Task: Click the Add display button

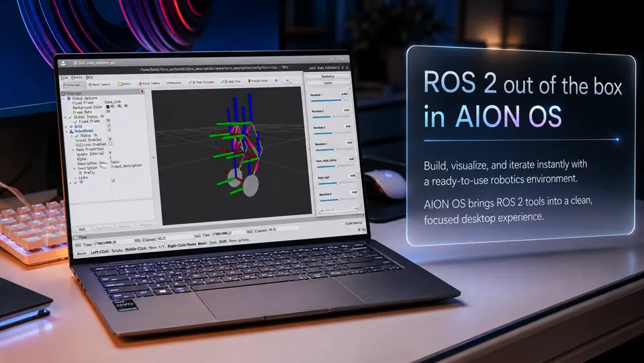Action: [82, 229]
